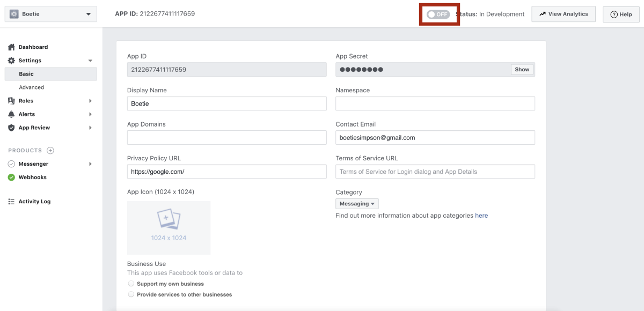Click the Alerts bell icon
The image size is (644, 311).
[11, 114]
